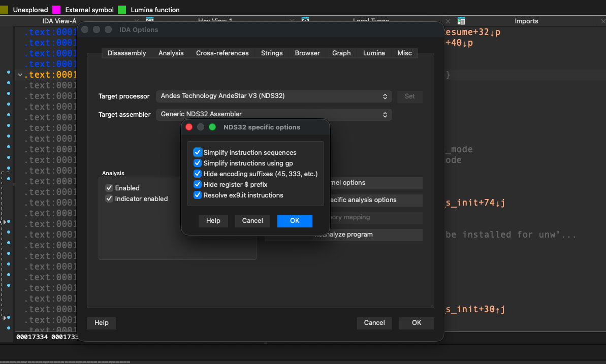The width and height of the screenshot is (606, 364).
Task: Collapse the expanded .text disassembly line
Action: point(20,74)
